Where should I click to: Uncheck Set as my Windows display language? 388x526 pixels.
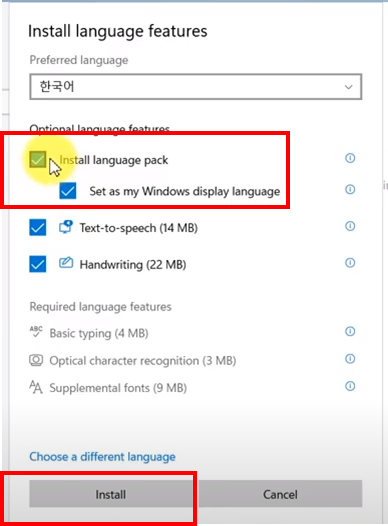point(68,191)
